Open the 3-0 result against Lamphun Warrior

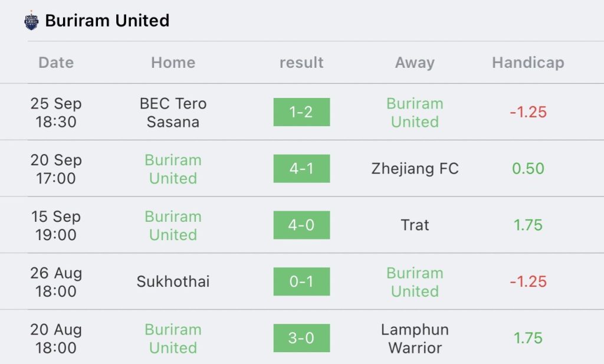301,338
